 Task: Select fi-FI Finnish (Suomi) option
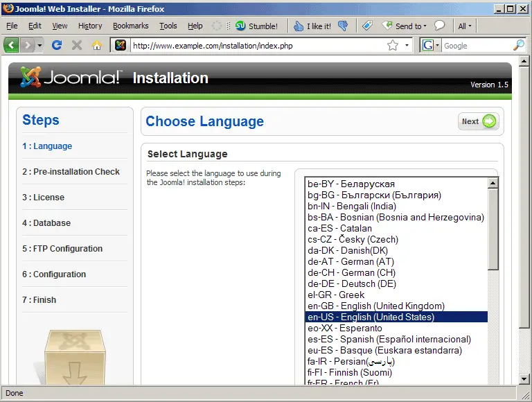396,372
